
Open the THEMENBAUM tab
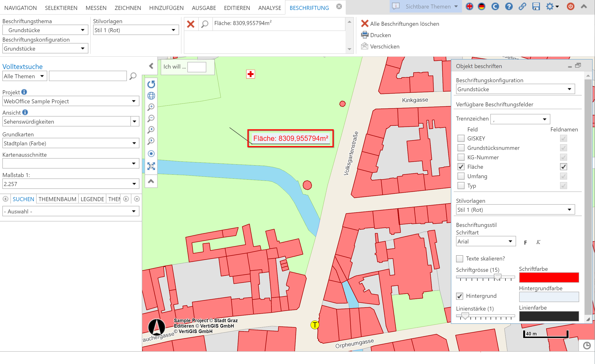coord(57,199)
